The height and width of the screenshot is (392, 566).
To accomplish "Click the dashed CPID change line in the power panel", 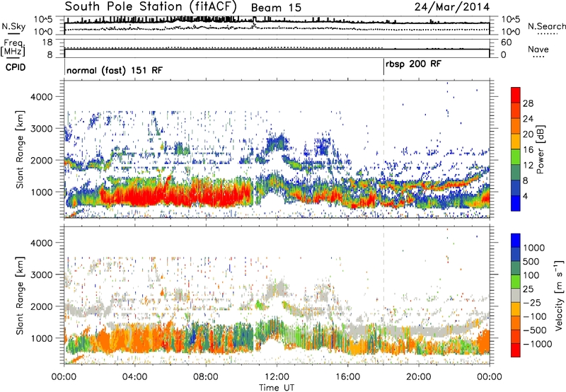I will click(383, 149).
